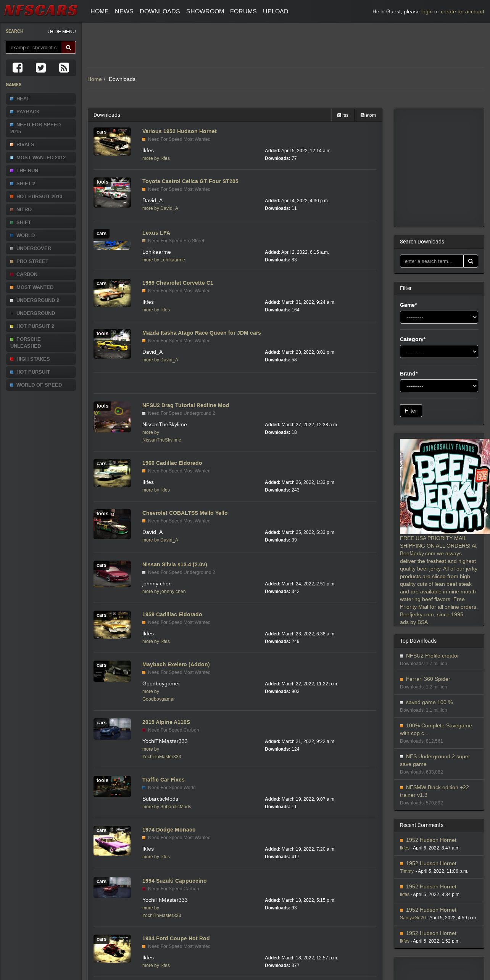Image resolution: width=490 pixels, height=980 pixels.
Task: Click the sidebar search magnifier button
Action: [69, 47]
